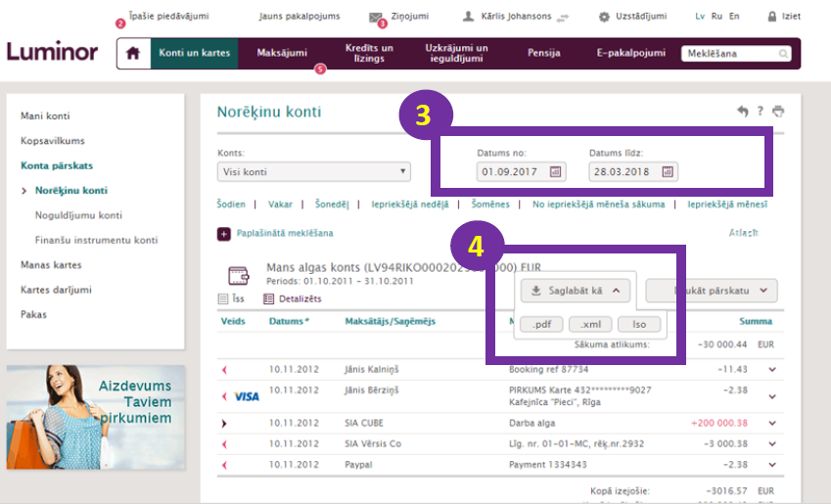The image size is (831, 504).
Task: Open the Maksājumi menu
Action: click(x=282, y=54)
